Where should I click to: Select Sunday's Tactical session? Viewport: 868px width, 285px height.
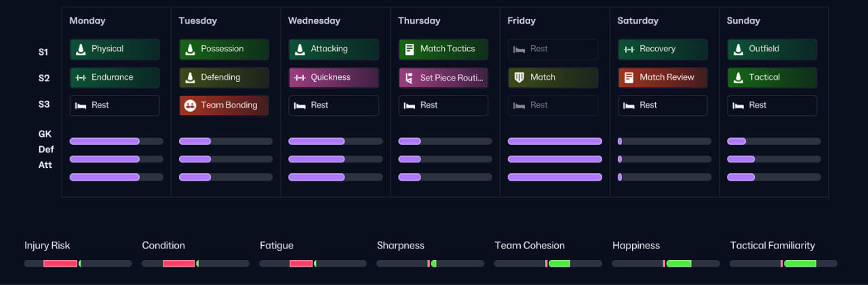(772, 78)
